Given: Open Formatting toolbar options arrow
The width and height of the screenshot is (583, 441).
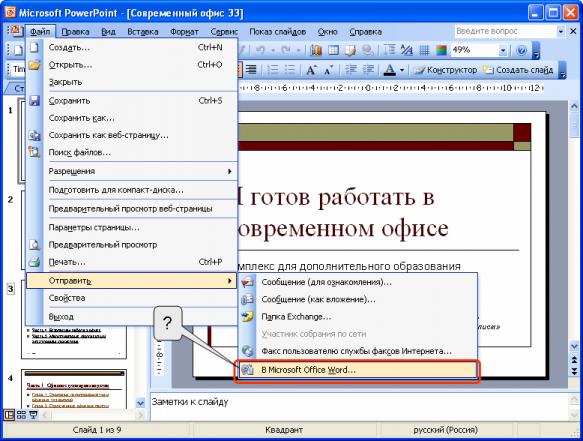Looking at the screenshot, I should tap(563, 70).
